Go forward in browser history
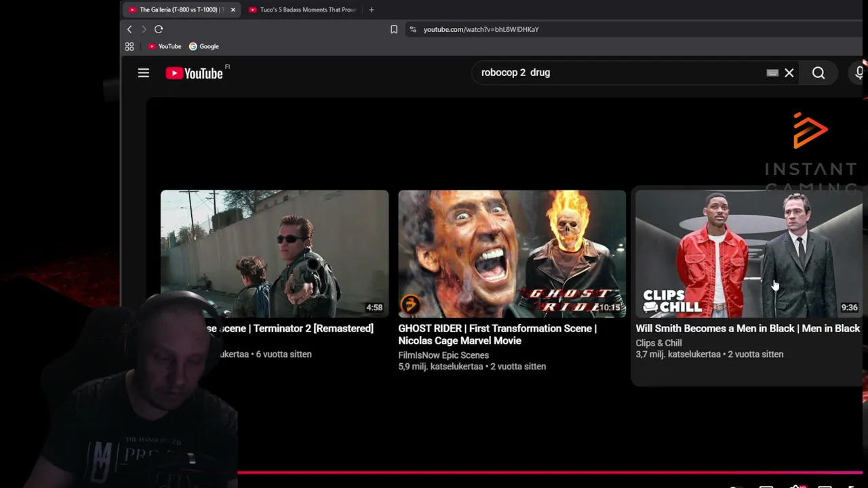 (x=144, y=29)
